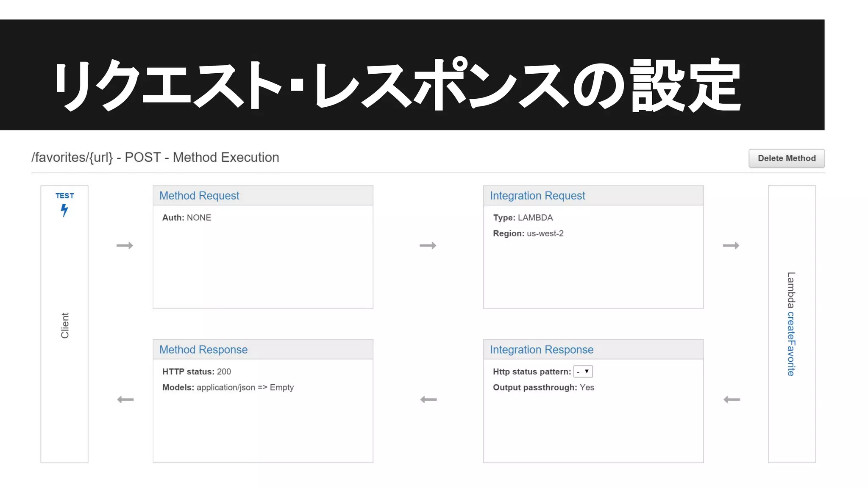Click left arrow from Method Response to Client

click(x=125, y=399)
